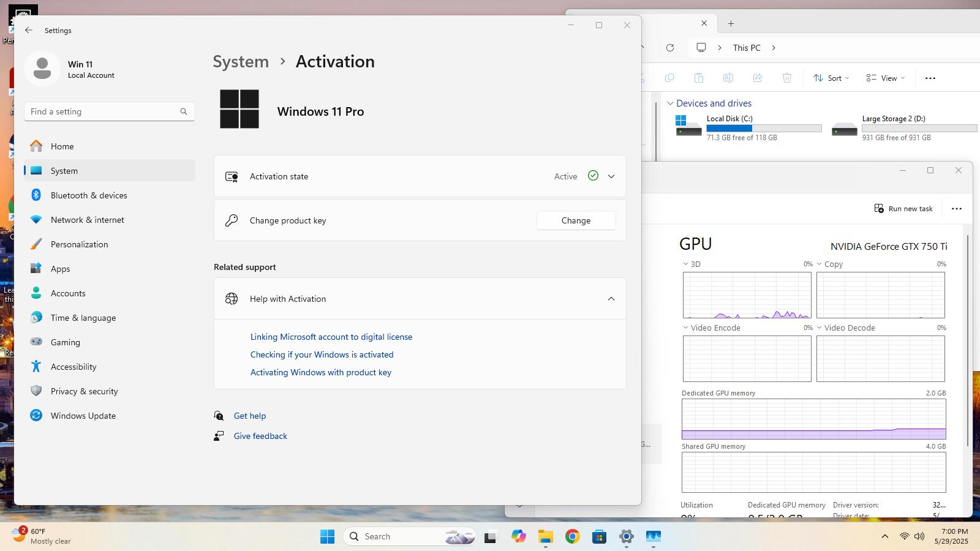980x551 pixels.
Task: Click the Dedicated GPU memory graph
Action: pos(813,419)
